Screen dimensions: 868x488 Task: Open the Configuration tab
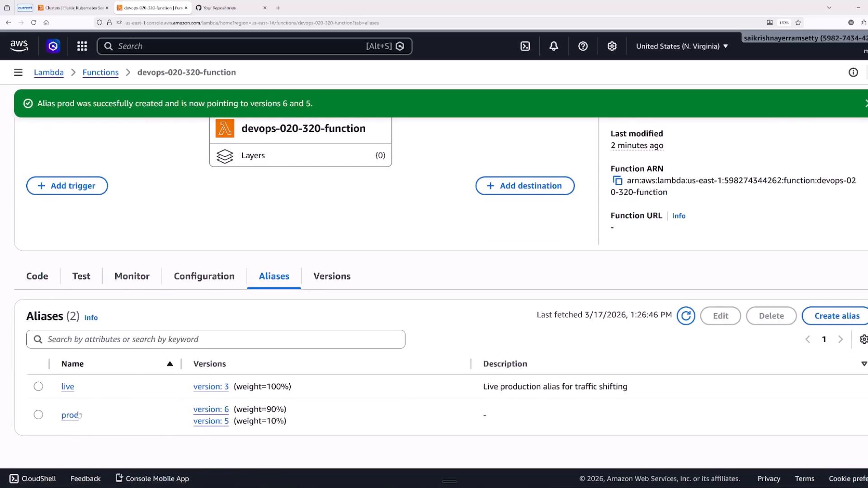point(204,276)
